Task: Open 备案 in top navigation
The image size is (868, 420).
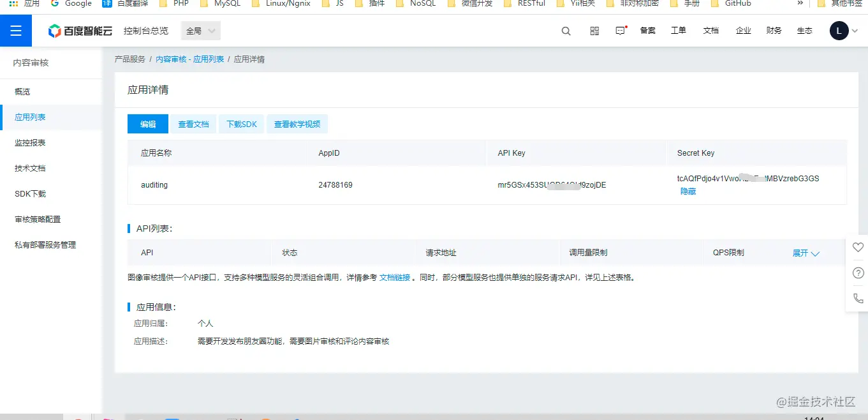Action: (x=647, y=31)
